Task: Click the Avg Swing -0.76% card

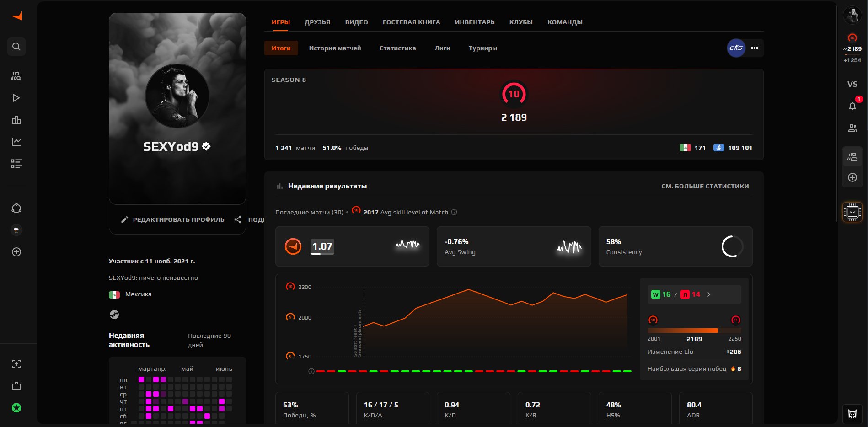Action: click(514, 246)
